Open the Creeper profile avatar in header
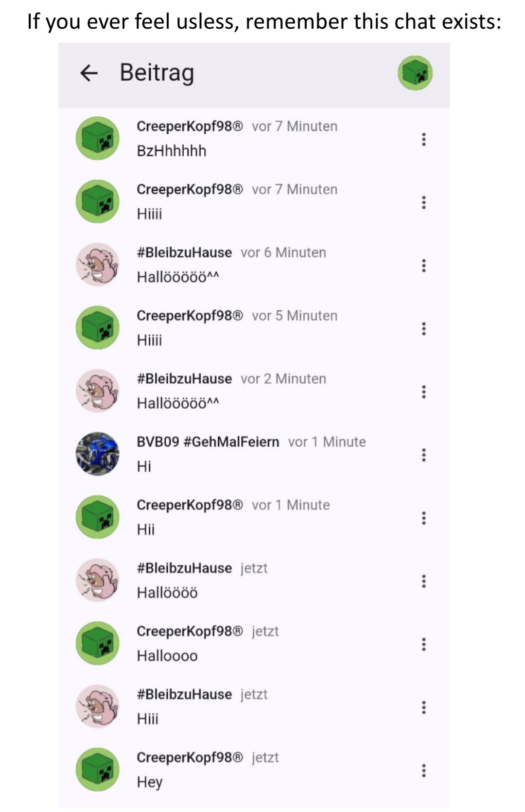525x812 pixels. (x=415, y=73)
